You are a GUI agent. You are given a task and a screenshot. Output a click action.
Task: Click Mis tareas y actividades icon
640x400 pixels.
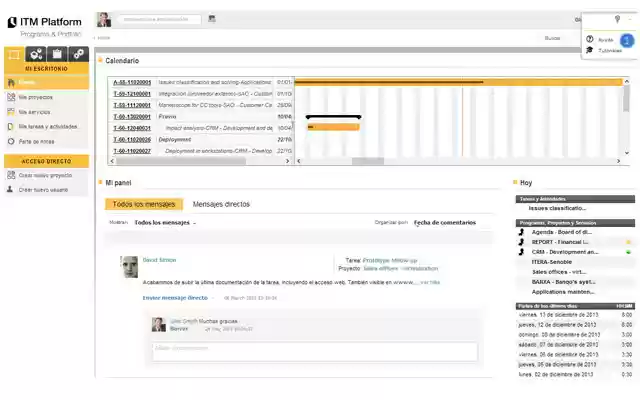(11, 127)
